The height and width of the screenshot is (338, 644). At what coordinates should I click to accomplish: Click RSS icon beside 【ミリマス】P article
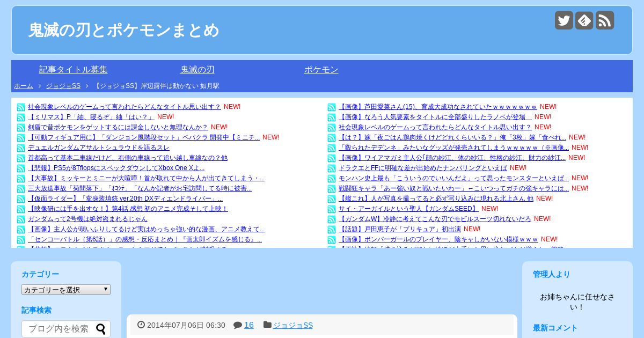21,117
